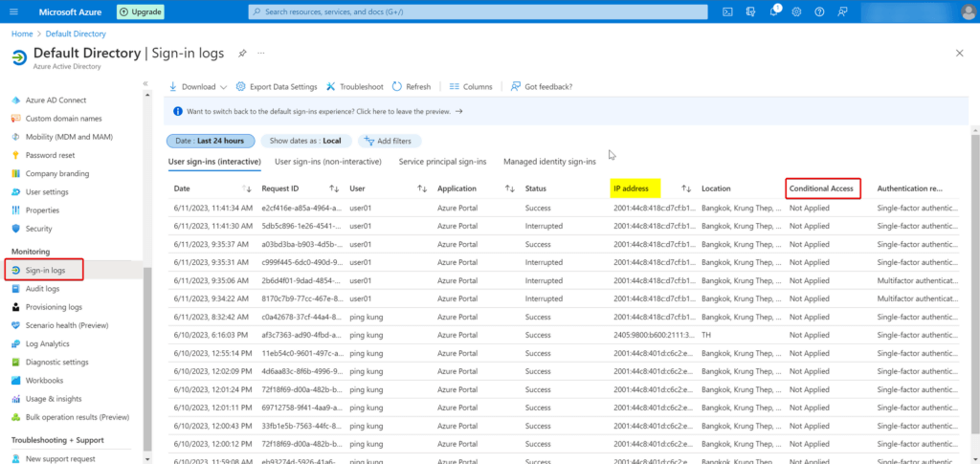The height and width of the screenshot is (464, 980).
Task: Open the help question mark icon
Action: (x=819, y=11)
